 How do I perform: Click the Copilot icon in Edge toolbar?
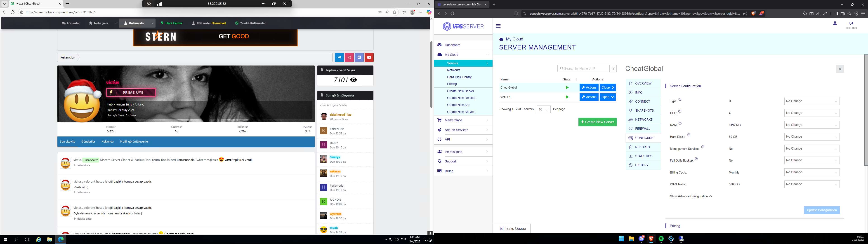point(429,12)
